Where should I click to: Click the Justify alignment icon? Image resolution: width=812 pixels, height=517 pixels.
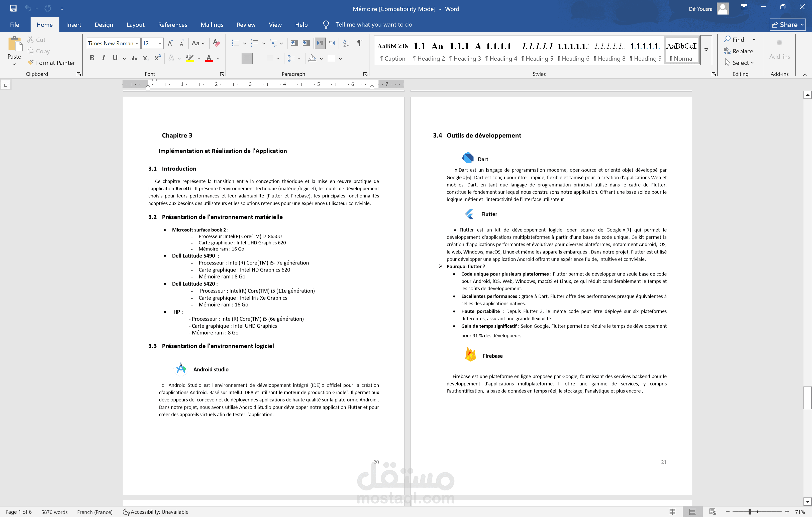(270, 59)
